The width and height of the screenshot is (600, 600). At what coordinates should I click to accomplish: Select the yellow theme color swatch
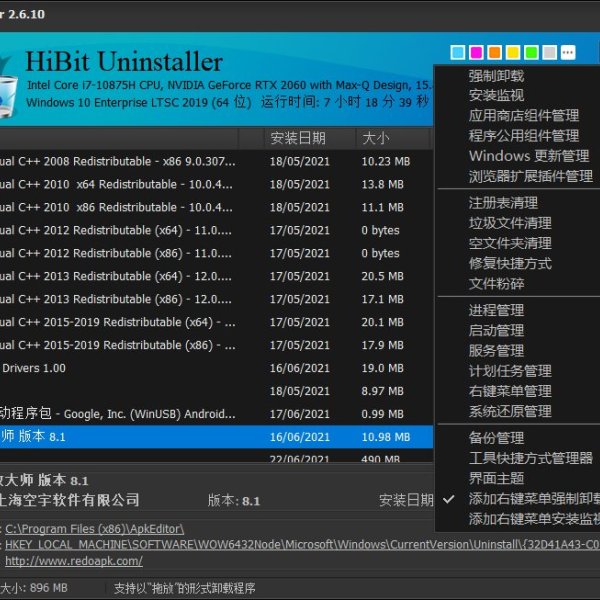(513, 52)
